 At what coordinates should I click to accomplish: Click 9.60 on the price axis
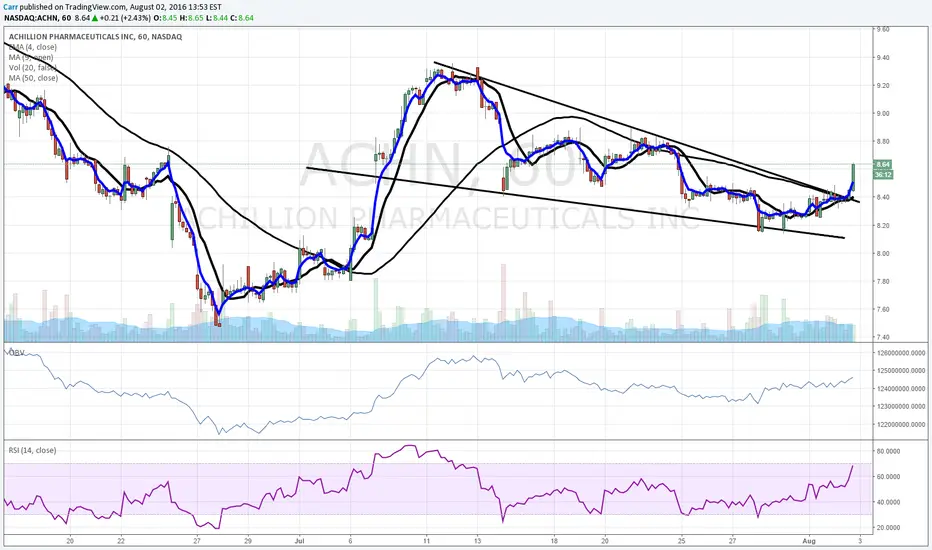pyautogui.click(x=882, y=29)
